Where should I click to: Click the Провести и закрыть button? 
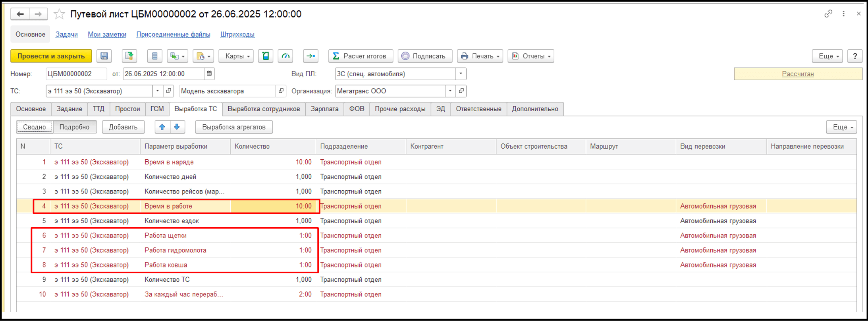click(51, 56)
